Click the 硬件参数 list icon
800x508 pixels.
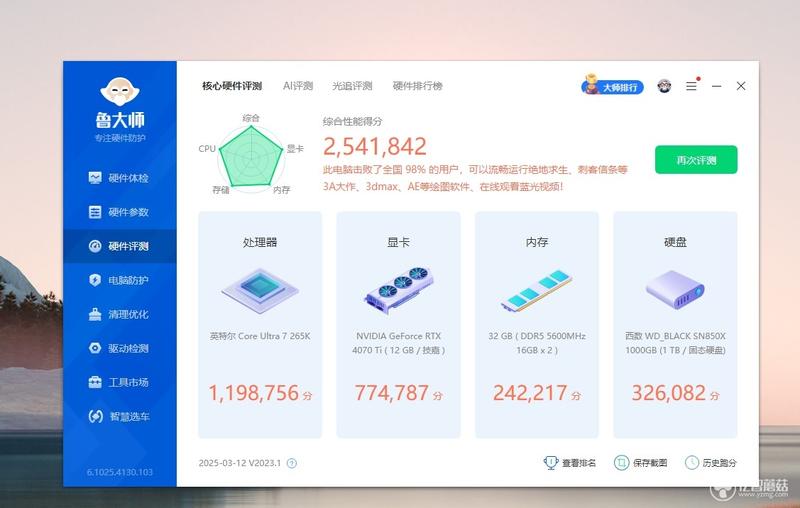click(95, 212)
